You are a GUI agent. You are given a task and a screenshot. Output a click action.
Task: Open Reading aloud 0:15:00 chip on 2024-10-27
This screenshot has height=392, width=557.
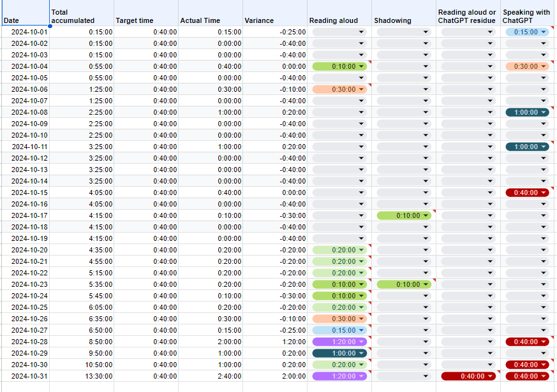point(339,330)
